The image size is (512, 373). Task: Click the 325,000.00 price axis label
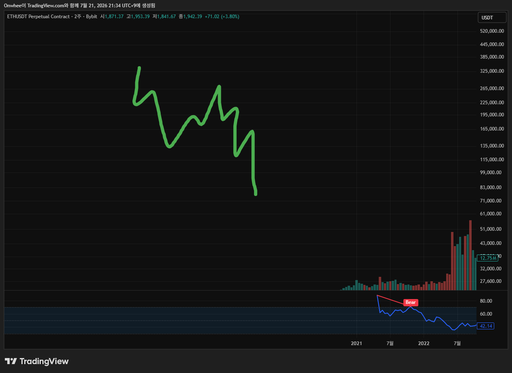[492, 71]
